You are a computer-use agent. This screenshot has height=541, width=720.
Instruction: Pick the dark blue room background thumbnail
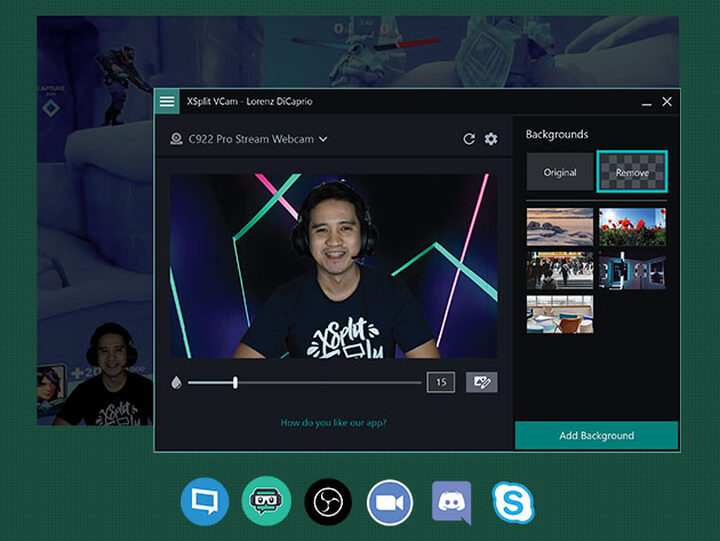click(x=631, y=270)
